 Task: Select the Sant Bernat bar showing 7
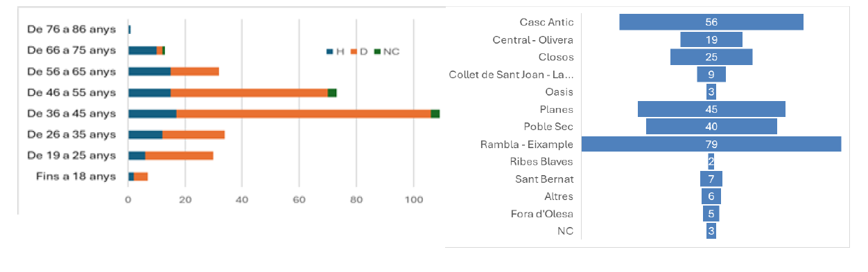(711, 179)
